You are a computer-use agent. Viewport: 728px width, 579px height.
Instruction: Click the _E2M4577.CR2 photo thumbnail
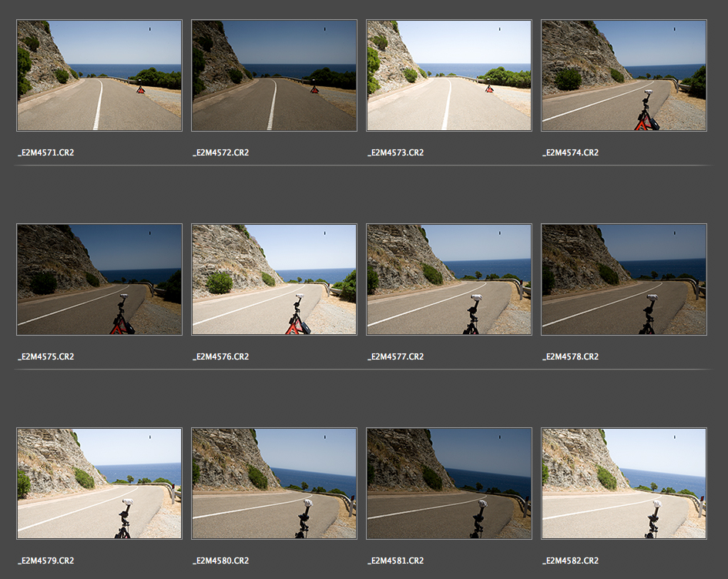point(449,279)
